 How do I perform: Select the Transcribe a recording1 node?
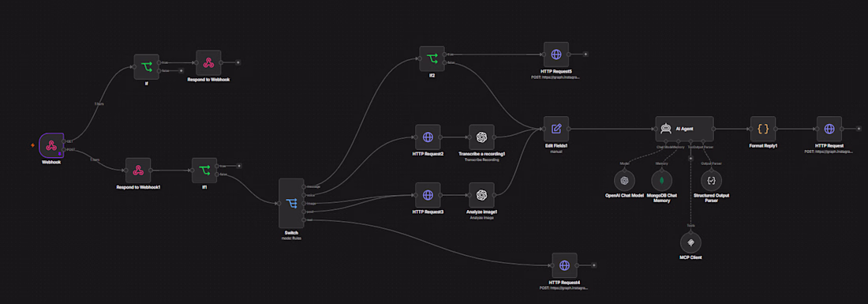coord(481,137)
